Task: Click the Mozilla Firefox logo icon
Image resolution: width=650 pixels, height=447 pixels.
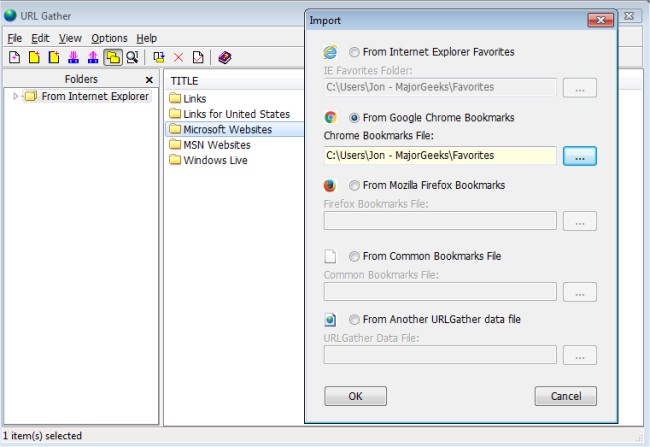Action: 330,185
